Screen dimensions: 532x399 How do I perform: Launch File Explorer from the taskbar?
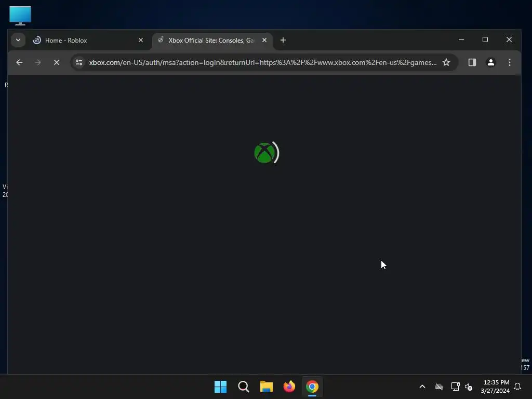[x=267, y=387]
